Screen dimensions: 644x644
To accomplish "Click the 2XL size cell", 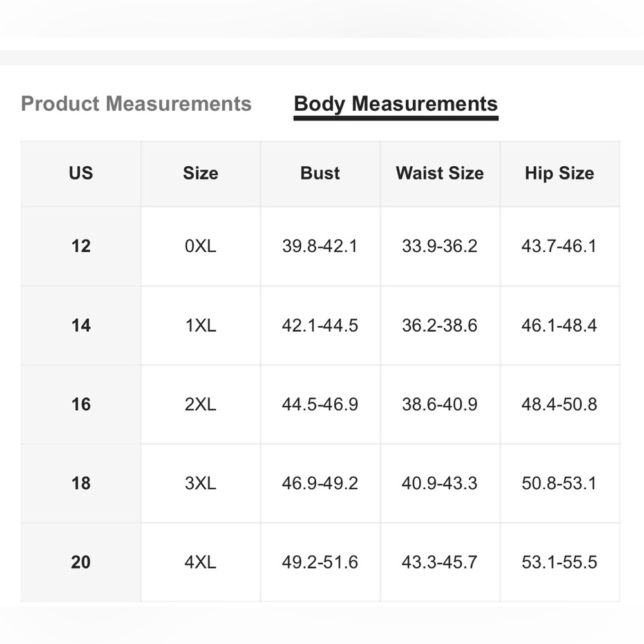I will (200, 404).
